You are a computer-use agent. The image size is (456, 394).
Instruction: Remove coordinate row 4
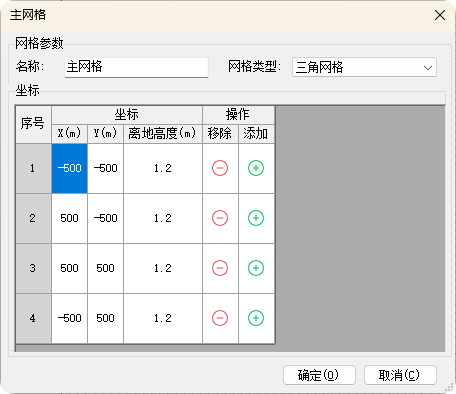click(220, 318)
